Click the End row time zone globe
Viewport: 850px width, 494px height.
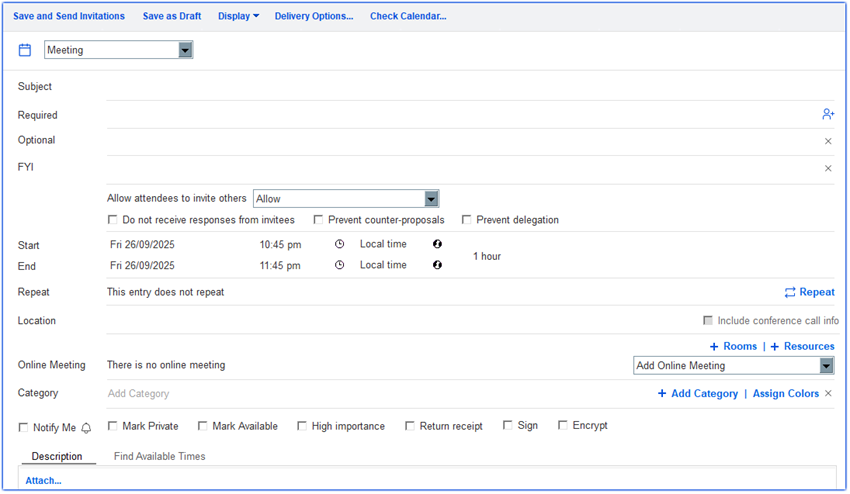coord(437,265)
